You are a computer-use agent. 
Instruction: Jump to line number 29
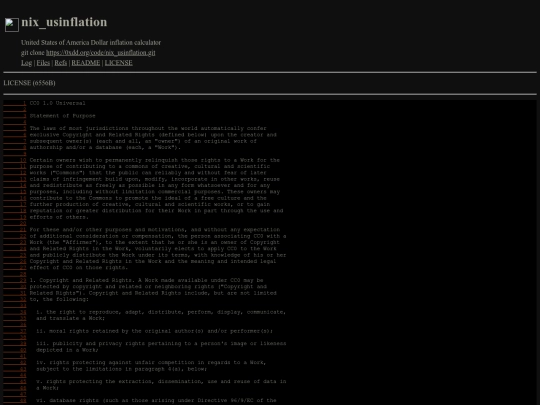click(x=15, y=280)
